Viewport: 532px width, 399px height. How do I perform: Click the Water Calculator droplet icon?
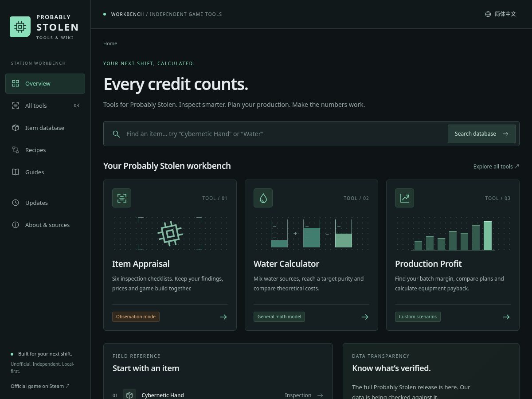click(263, 198)
